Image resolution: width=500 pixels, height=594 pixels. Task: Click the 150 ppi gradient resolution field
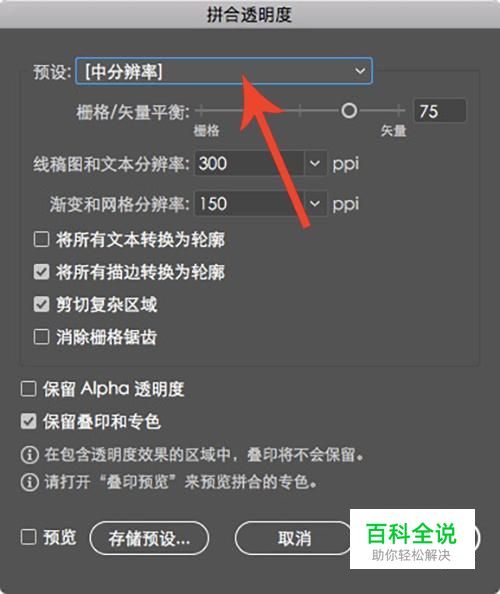[x=249, y=204]
